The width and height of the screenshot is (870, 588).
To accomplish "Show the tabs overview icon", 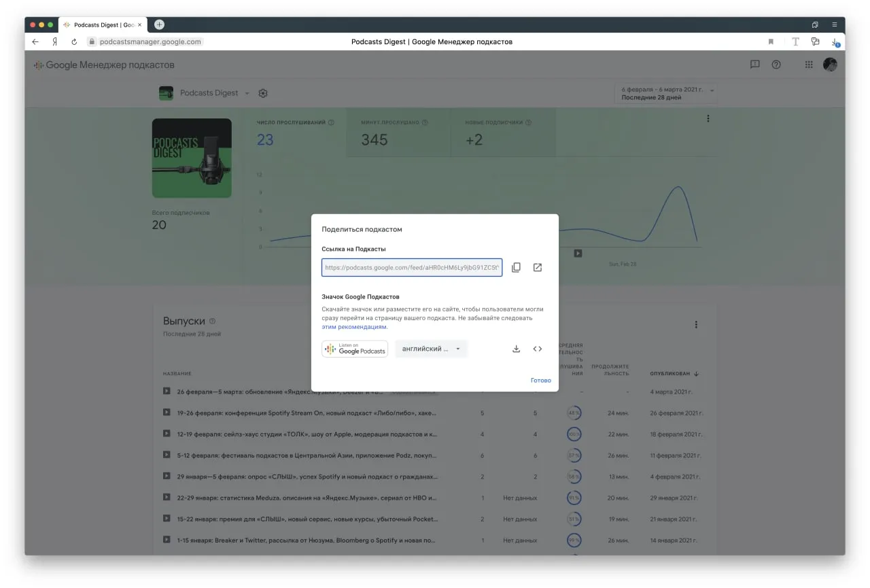I will tap(815, 24).
